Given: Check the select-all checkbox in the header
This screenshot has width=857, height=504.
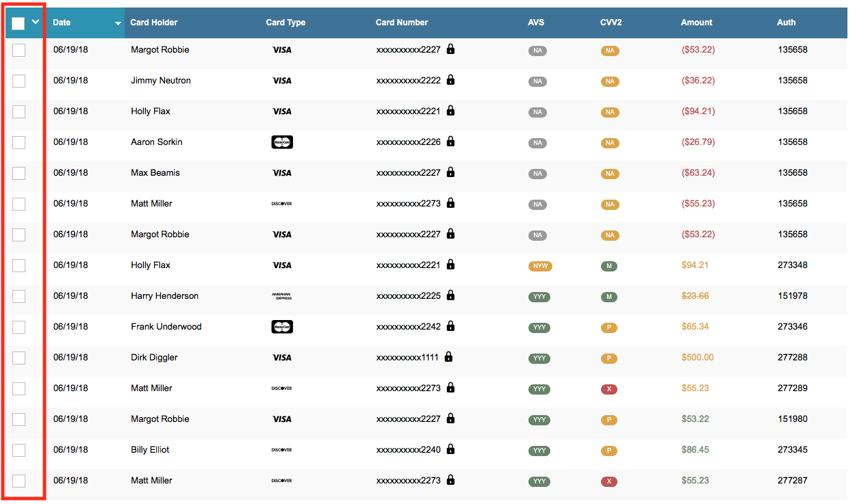Looking at the screenshot, I should 17,23.
